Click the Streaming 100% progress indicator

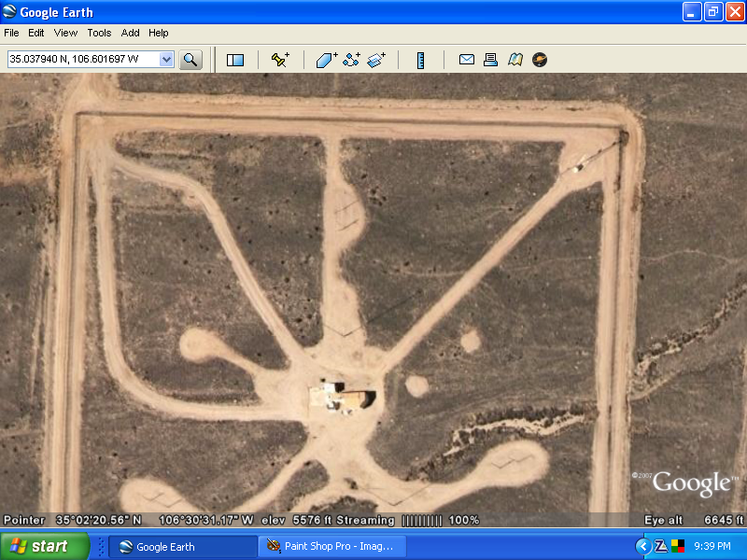click(408, 520)
